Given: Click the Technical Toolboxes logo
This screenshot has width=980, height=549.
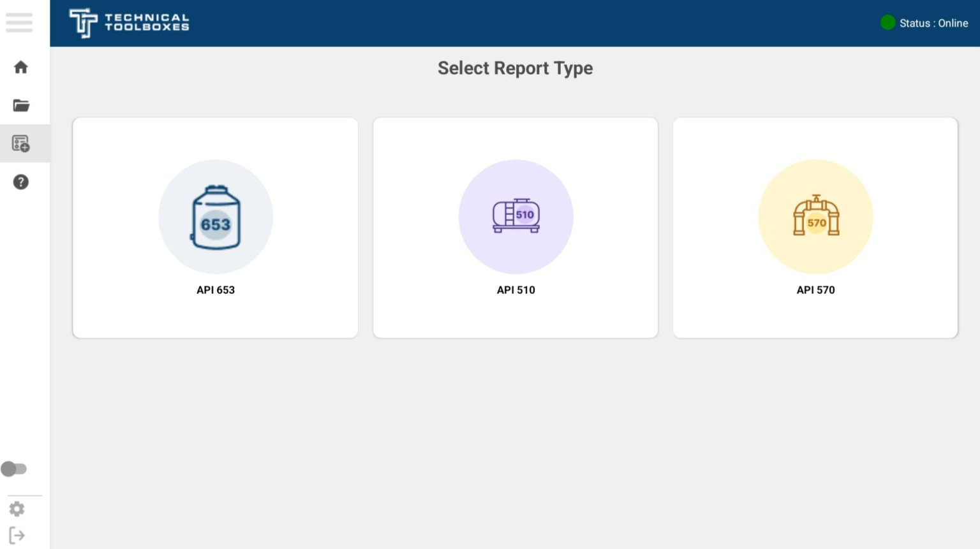Looking at the screenshot, I should coord(128,23).
